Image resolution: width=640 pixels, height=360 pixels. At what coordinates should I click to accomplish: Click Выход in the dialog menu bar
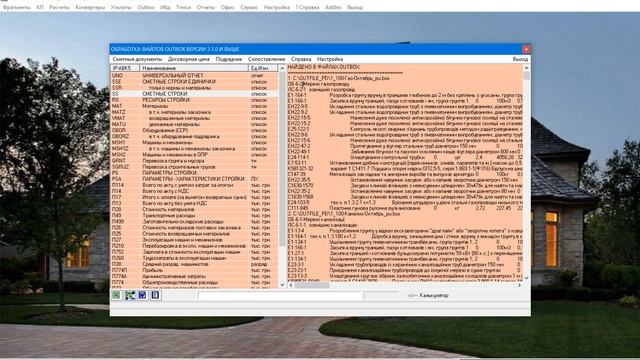click(520, 59)
